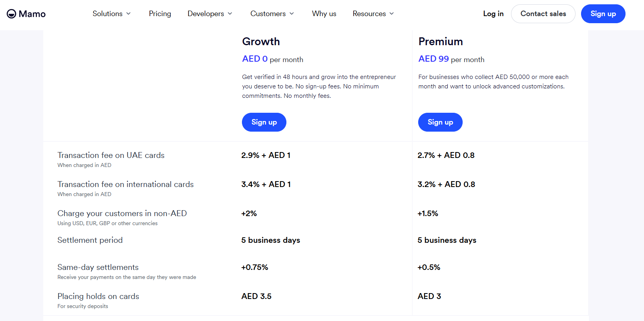Expand the Resources dropdown chevron
Image resolution: width=644 pixels, height=321 pixels.
pos(392,14)
